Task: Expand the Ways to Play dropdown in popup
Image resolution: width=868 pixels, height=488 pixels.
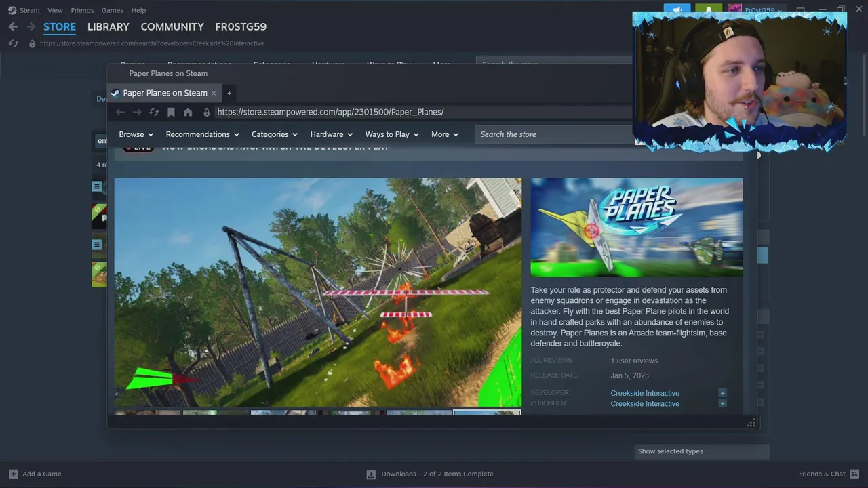Action: [392, 134]
